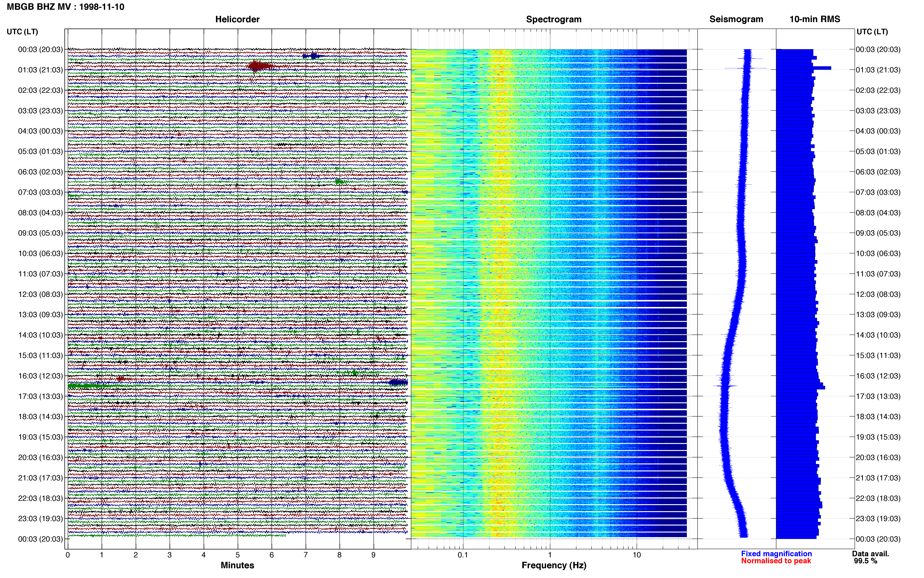Click the left 'UTC (LT)' axis label
The width and height of the screenshot is (924, 578).
[x=22, y=32]
